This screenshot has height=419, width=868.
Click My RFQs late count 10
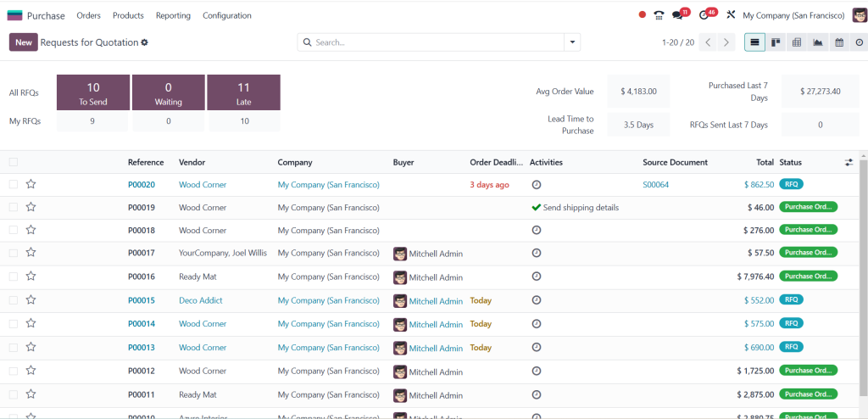244,120
